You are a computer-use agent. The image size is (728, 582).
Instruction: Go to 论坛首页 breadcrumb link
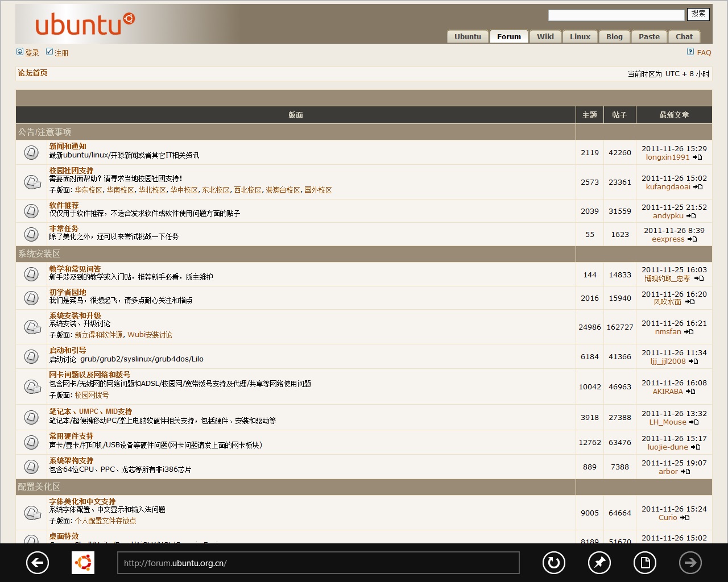[32, 73]
